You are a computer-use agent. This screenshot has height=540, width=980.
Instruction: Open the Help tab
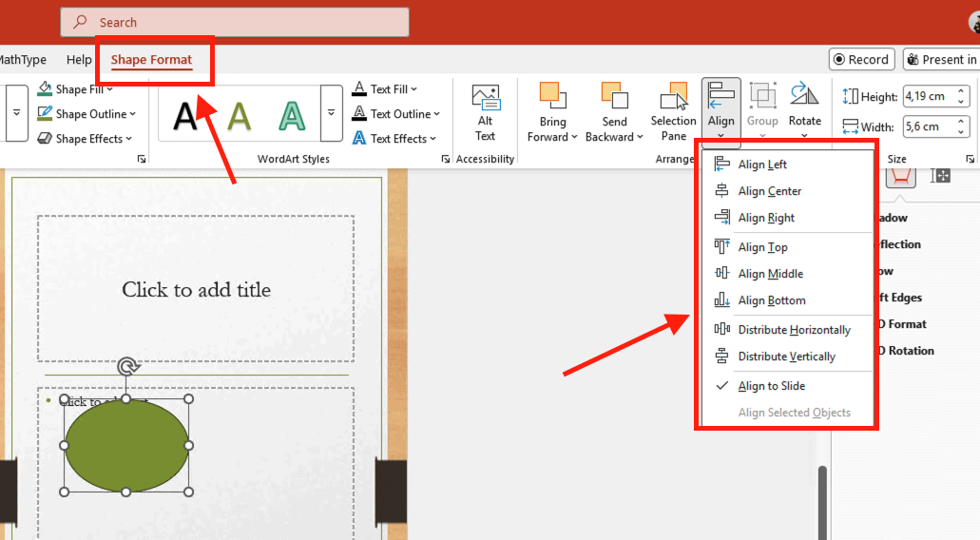pyautogui.click(x=79, y=60)
